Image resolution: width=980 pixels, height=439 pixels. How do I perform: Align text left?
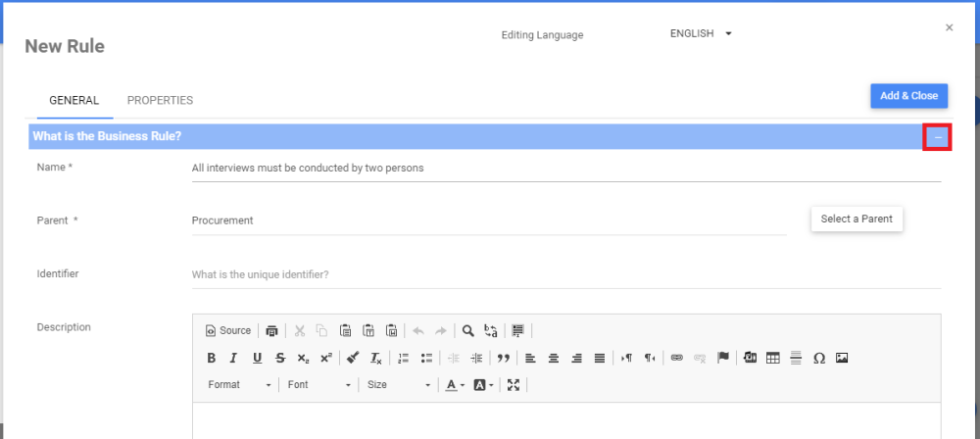tap(530, 359)
